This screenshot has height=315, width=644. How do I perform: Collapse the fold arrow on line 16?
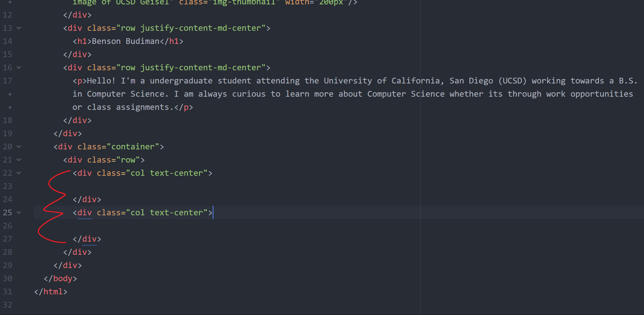coord(19,68)
